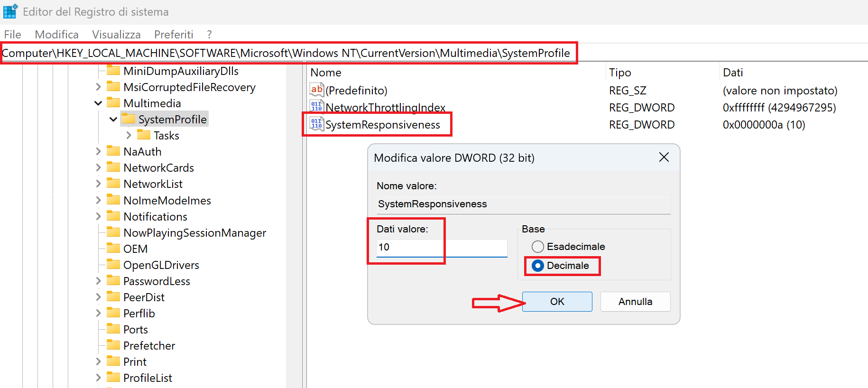The height and width of the screenshot is (388, 868).
Task: Select the SystemResponsiveness value name in list
Action: pyautogui.click(x=383, y=125)
